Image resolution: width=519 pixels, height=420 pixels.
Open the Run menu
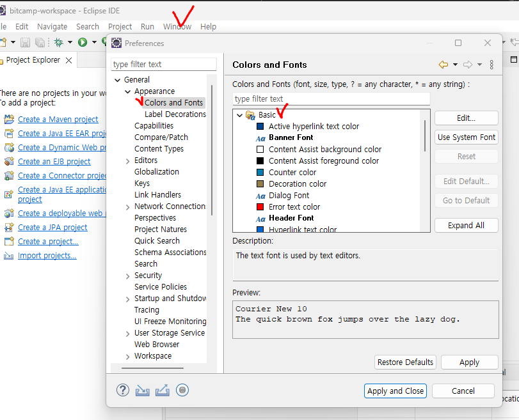(147, 26)
